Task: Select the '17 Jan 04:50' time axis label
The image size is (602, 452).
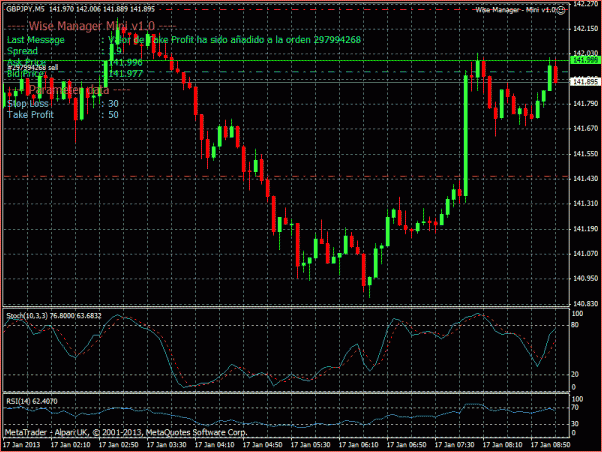Action: pyautogui.click(x=263, y=445)
